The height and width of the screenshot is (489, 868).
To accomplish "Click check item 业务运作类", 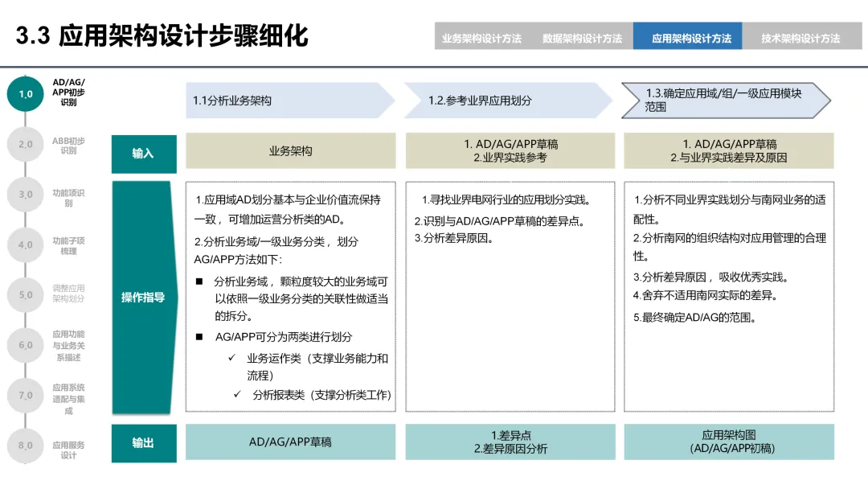I will tap(273, 358).
